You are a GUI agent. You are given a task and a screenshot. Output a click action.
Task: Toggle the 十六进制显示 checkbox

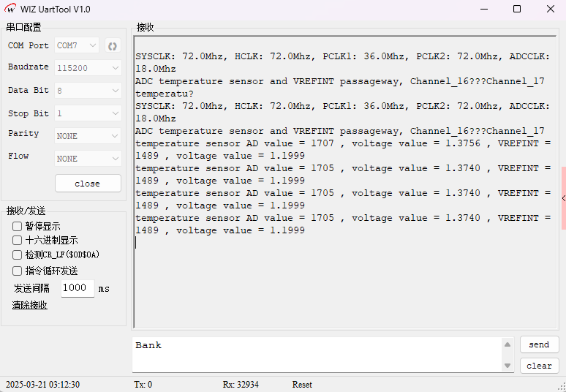[x=18, y=241]
